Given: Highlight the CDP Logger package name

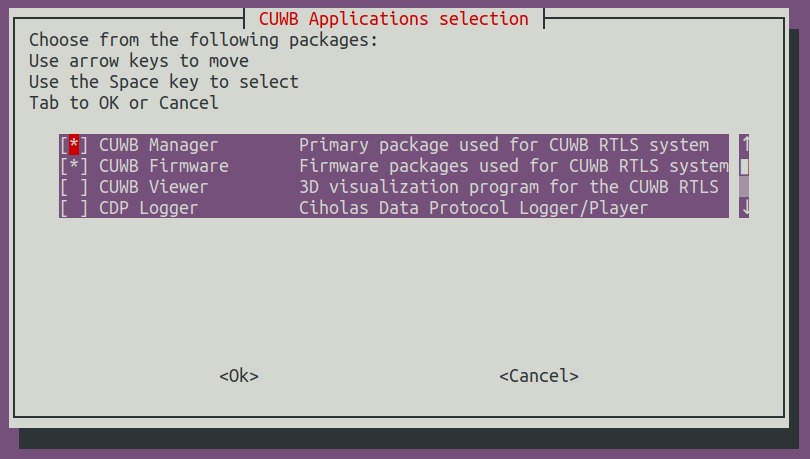Looking at the screenshot, I should [x=148, y=208].
